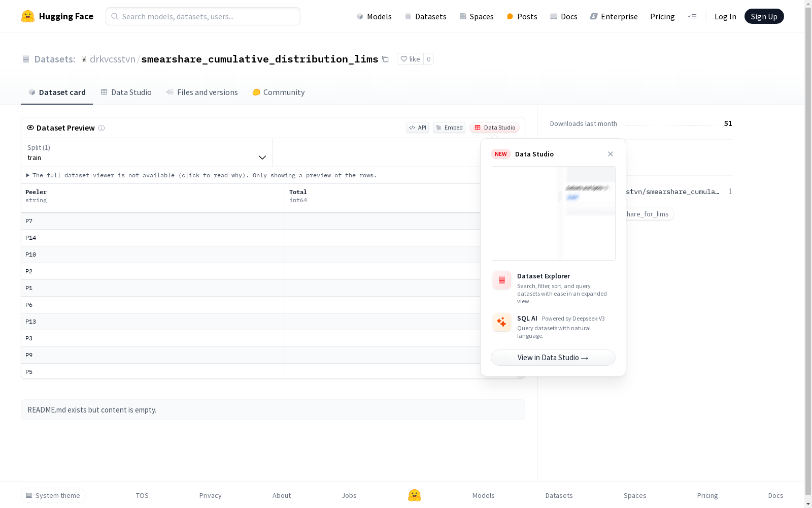Open the Split train dropdown
This screenshot has width=812, height=508.
147,152
